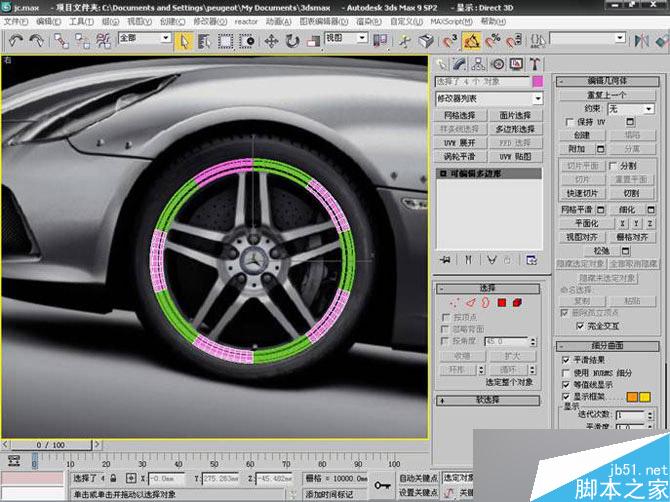Expand the 软选择 rollout

[x=488, y=399]
